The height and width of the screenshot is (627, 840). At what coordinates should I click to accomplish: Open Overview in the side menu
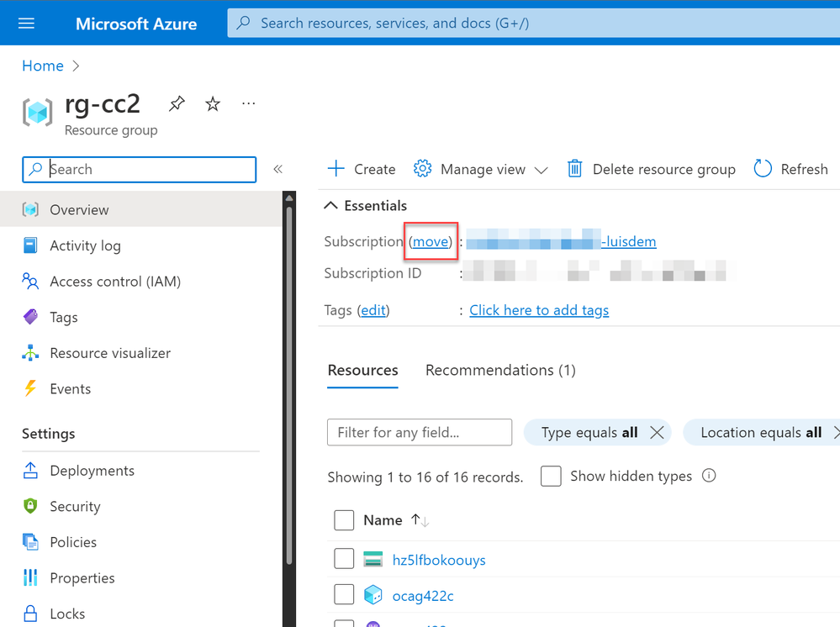141,209
